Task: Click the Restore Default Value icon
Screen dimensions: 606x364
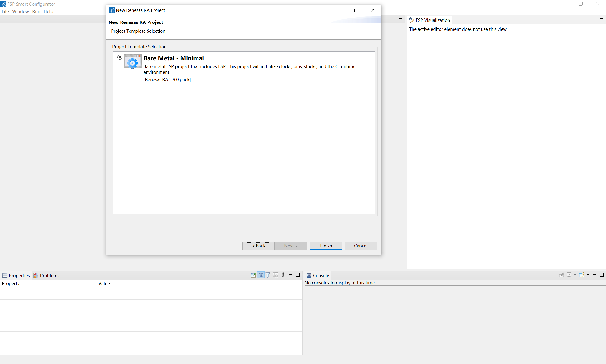Action: click(275, 275)
